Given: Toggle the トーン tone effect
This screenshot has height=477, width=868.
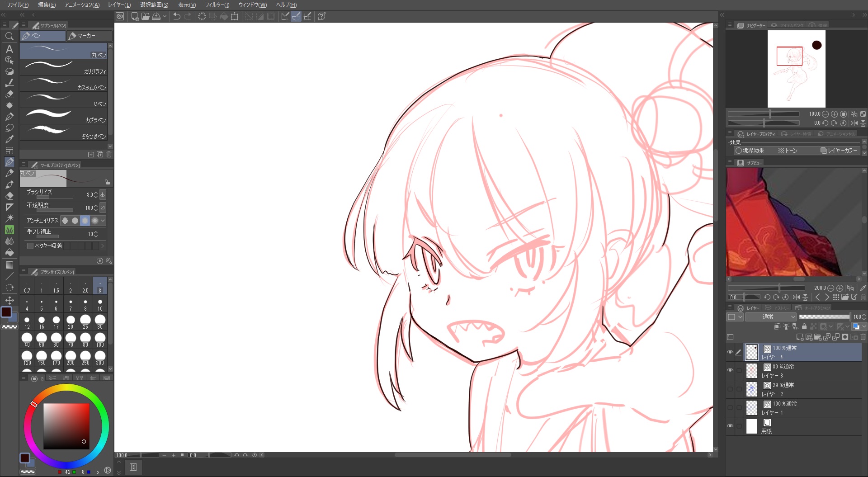Looking at the screenshot, I should [788, 151].
